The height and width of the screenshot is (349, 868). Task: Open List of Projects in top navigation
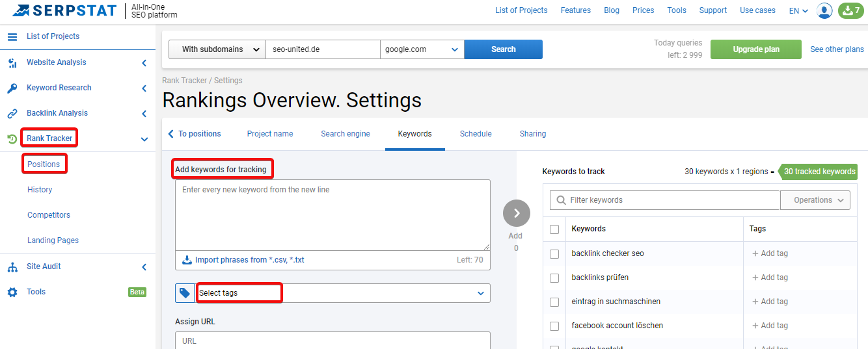[x=521, y=10]
